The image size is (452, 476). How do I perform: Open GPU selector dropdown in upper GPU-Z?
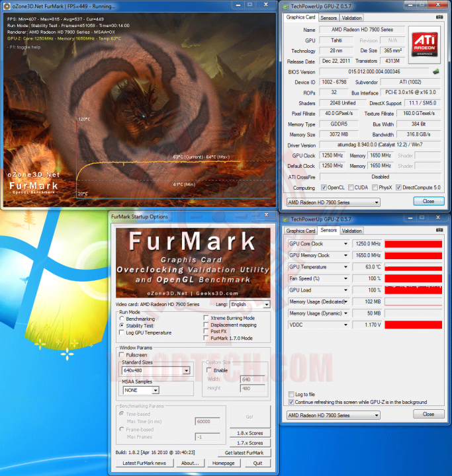tap(334, 202)
